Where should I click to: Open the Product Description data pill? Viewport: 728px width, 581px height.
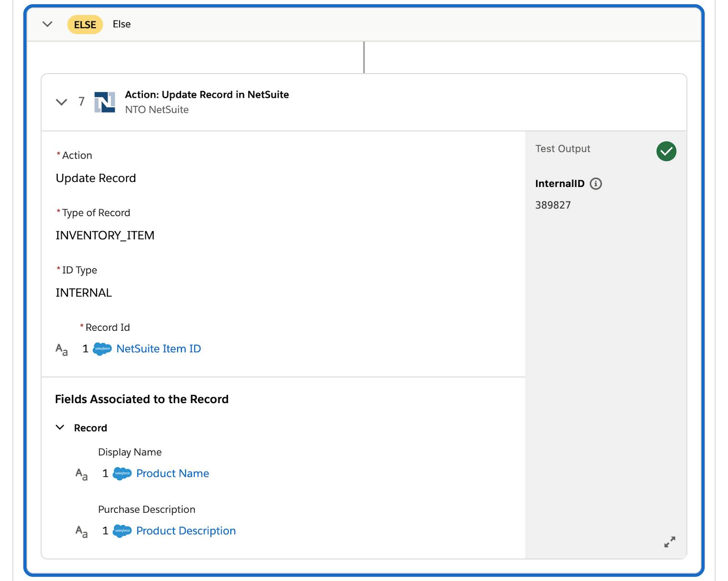coord(186,531)
